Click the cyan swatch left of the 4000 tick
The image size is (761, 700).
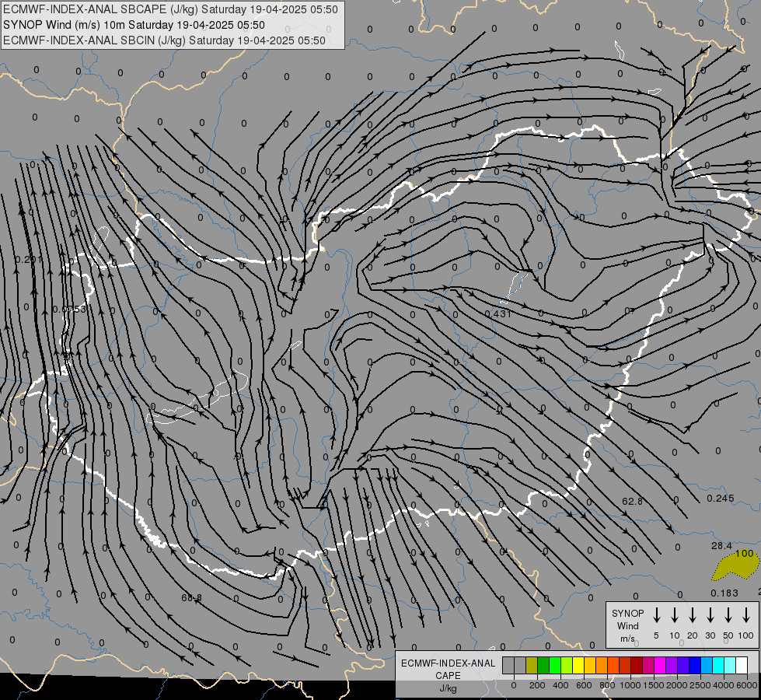(719, 665)
